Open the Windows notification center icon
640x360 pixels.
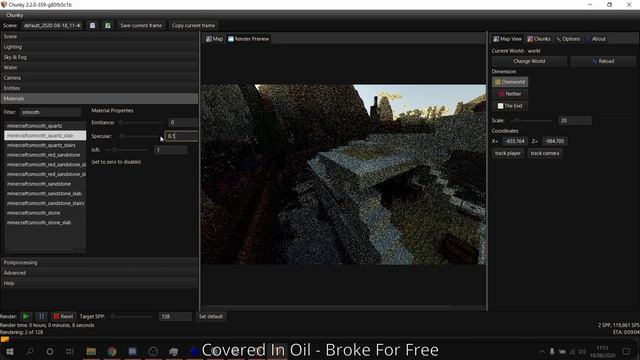(626, 351)
